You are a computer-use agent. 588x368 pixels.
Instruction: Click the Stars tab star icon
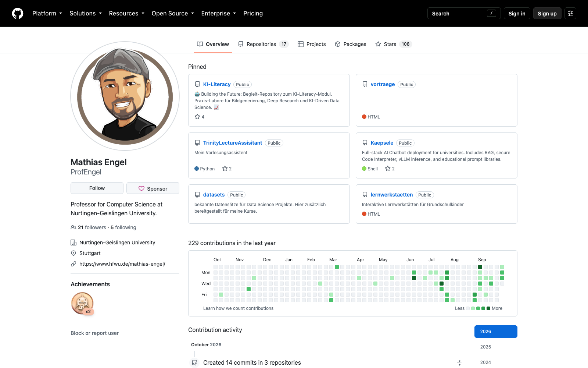tap(378, 44)
